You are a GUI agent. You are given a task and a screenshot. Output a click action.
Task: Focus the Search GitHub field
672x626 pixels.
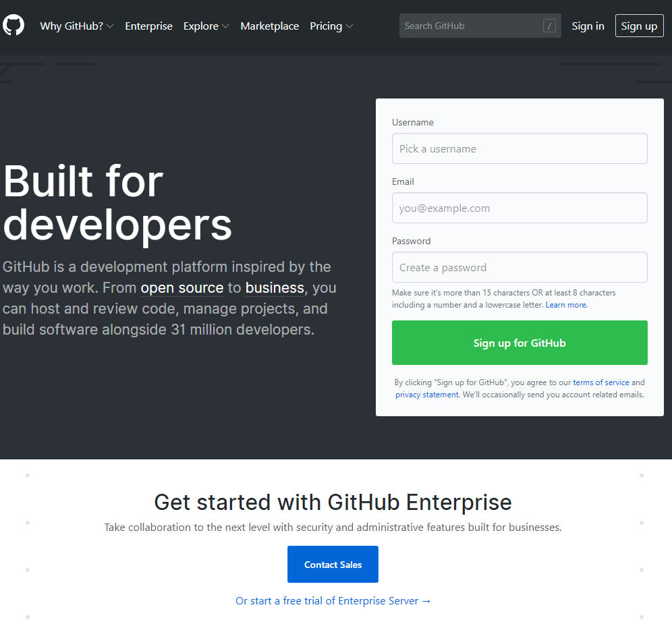(480, 26)
